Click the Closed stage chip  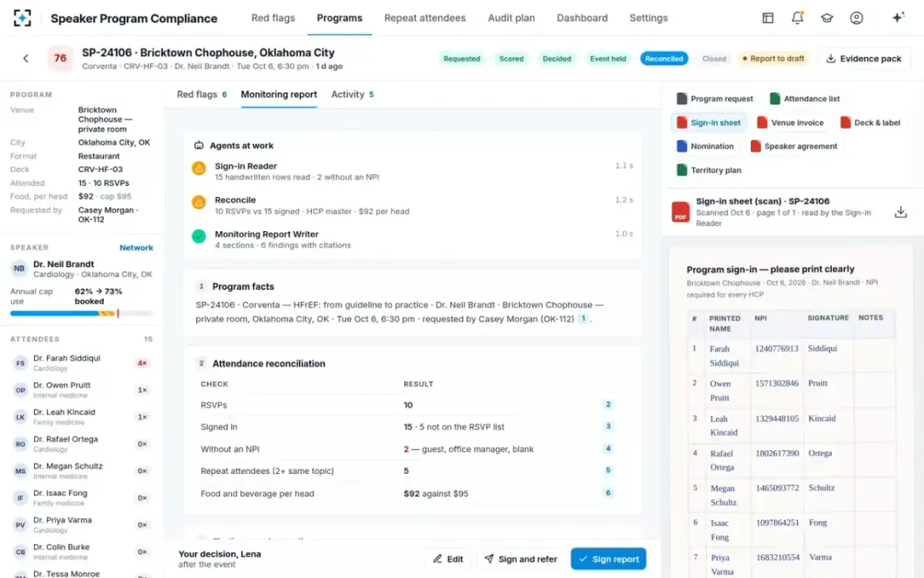click(714, 59)
